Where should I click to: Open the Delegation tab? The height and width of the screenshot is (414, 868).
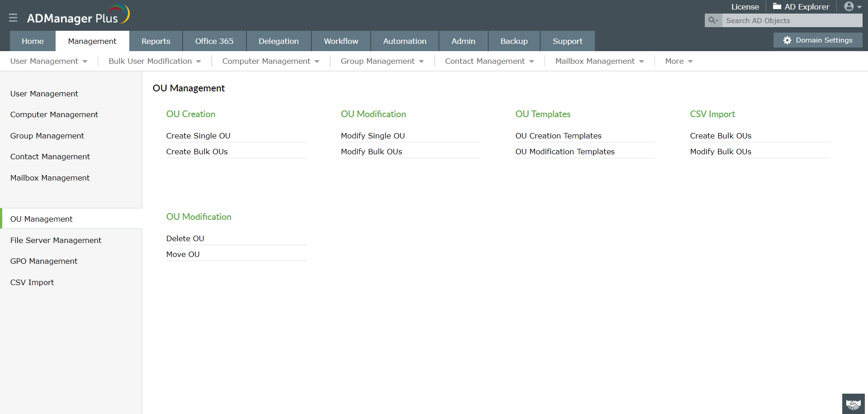click(x=278, y=41)
